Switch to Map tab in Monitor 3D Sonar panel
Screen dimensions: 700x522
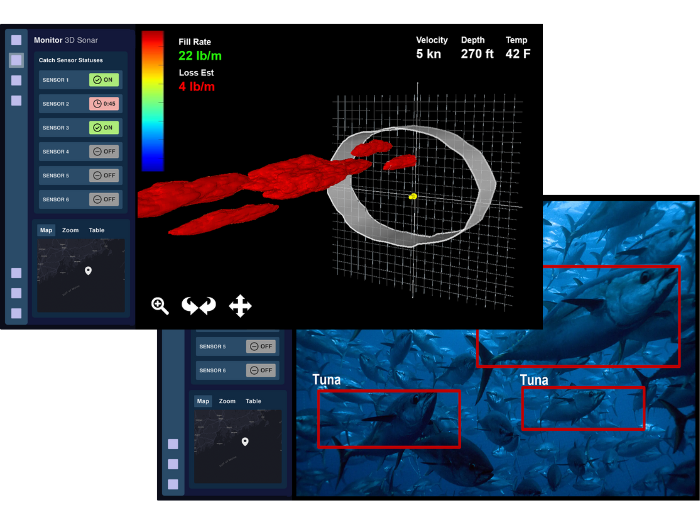[x=46, y=230]
